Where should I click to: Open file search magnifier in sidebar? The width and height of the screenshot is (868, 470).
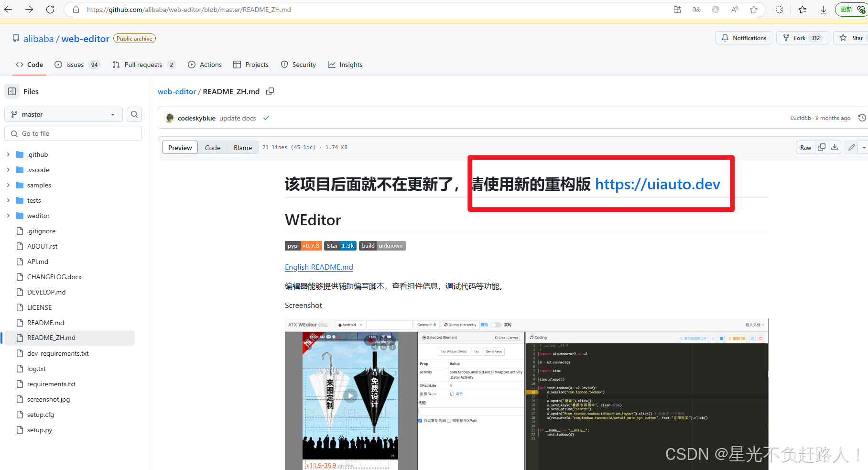[x=134, y=114]
